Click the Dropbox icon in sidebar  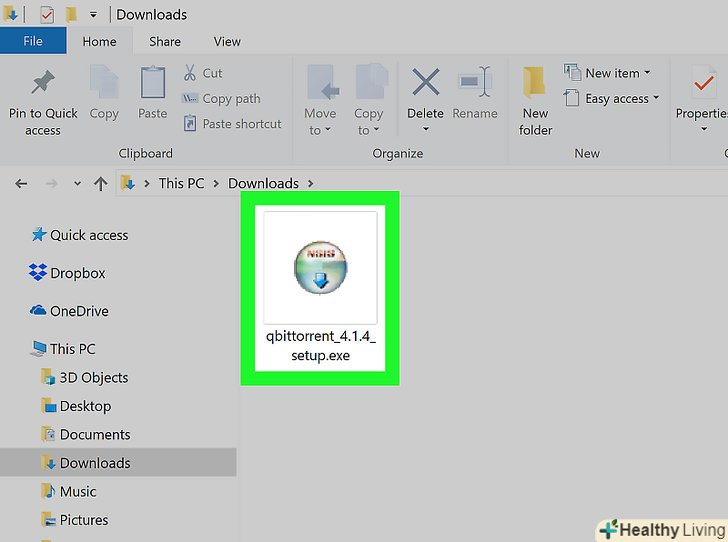(38, 272)
